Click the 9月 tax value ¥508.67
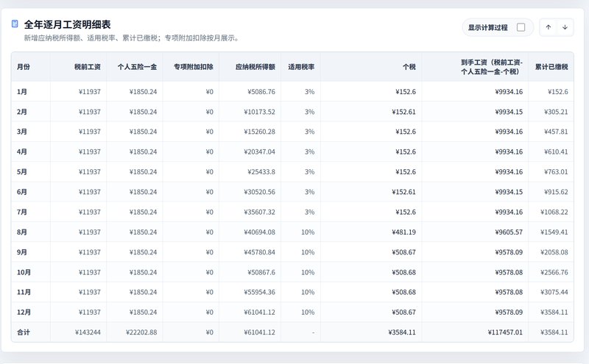 point(403,252)
